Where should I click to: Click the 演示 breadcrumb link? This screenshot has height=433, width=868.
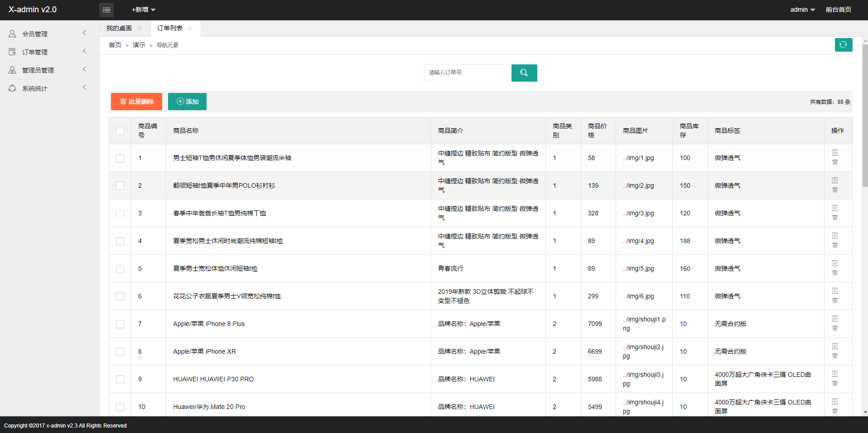(x=139, y=45)
